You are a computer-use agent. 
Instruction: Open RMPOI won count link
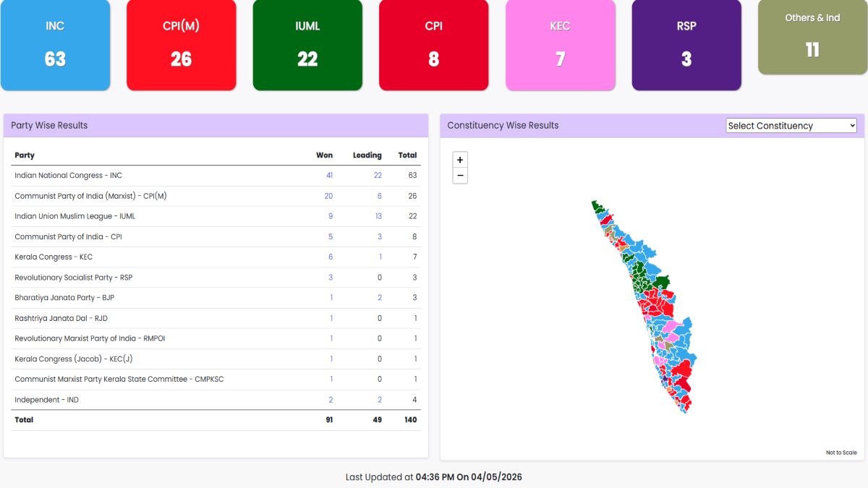click(331, 338)
